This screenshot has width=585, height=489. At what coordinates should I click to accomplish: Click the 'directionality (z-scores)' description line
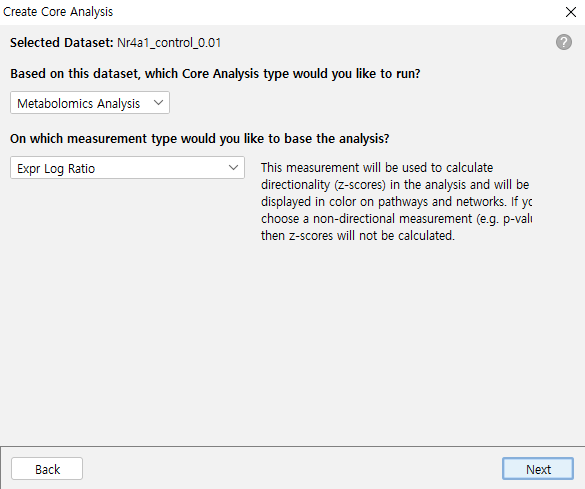395,185
